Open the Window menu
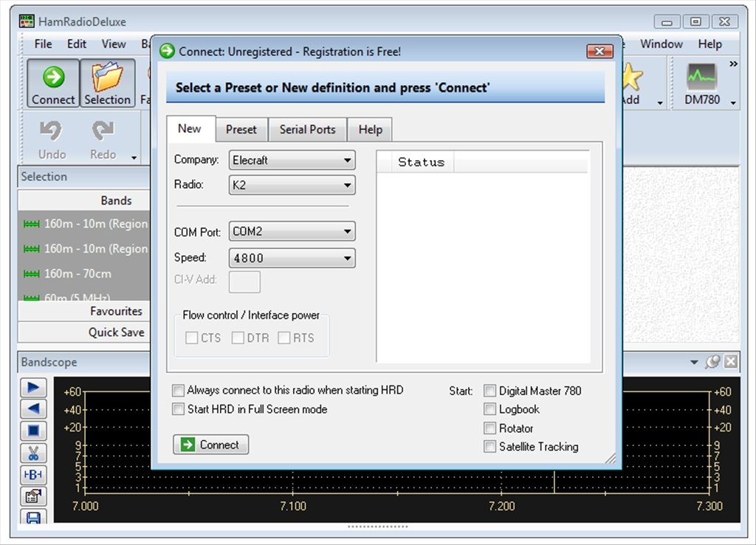The image size is (756, 545). coord(661,44)
